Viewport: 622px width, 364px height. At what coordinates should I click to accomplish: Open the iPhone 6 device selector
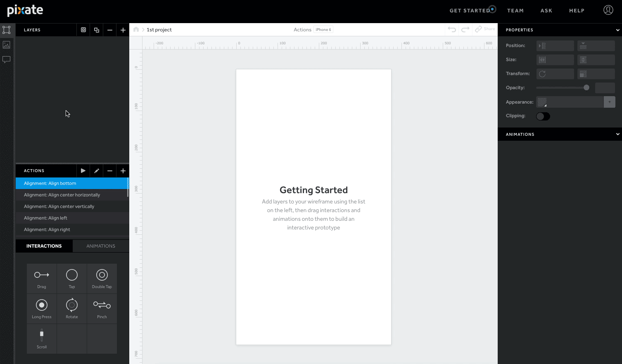click(323, 30)
